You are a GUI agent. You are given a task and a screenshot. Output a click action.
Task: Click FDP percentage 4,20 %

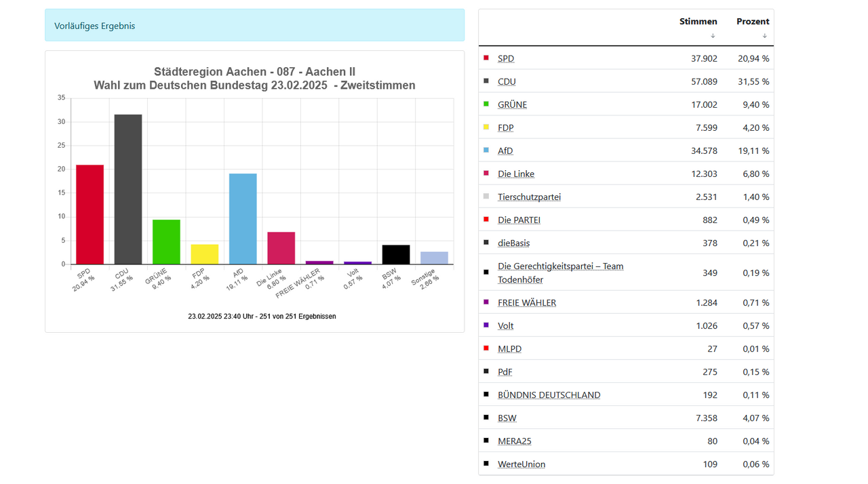click(756, 128)
